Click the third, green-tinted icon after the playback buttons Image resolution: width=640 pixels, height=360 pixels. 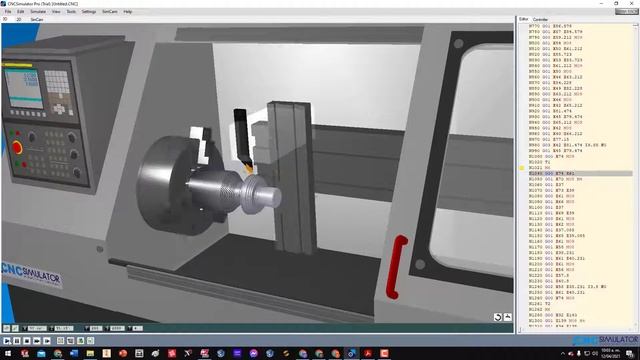(x=80, y=340)
